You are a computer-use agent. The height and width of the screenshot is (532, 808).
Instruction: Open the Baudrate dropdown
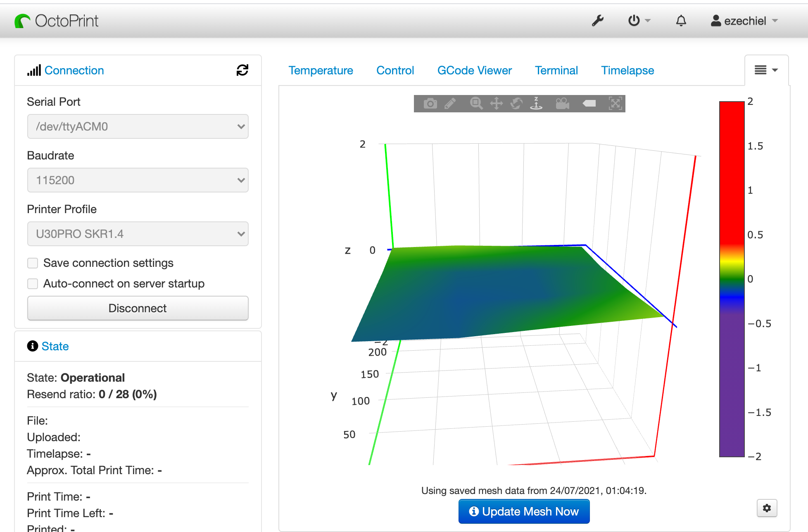[x=138, y=180]
